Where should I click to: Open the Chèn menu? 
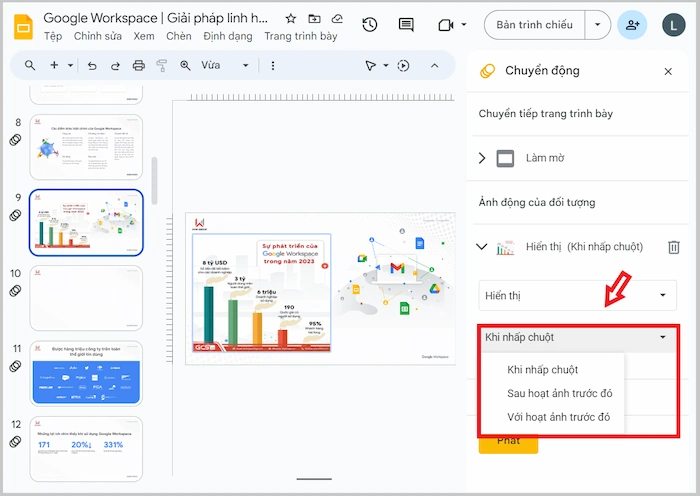click(179, 36)
